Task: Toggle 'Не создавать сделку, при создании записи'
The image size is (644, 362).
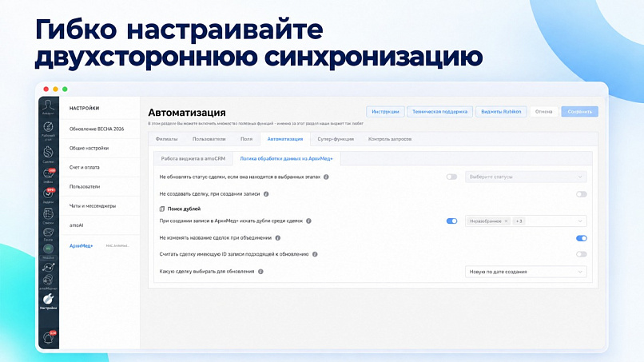Action: [581, 194]
